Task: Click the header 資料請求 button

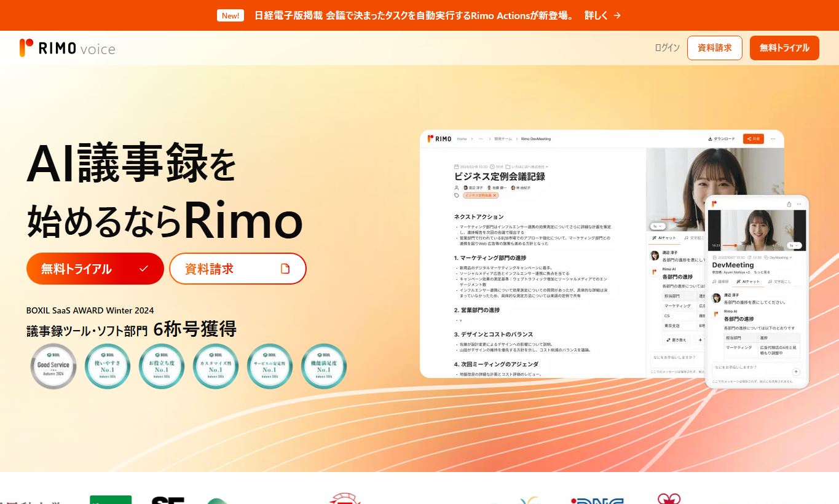Action: 714,48
